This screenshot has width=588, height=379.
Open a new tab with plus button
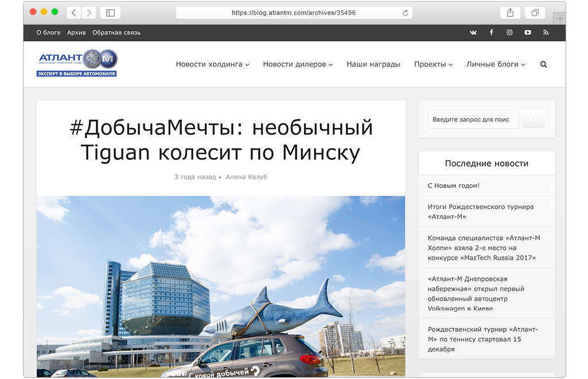[559, 18]
